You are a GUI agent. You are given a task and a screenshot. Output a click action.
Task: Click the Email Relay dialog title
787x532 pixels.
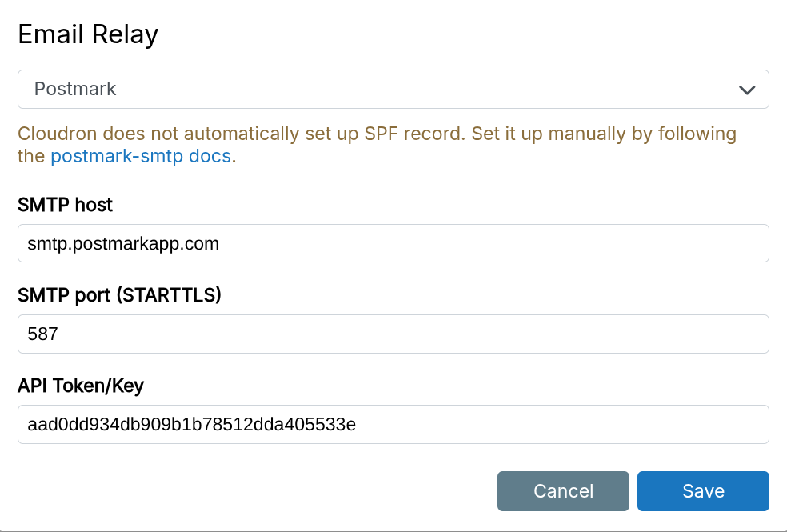pyautogui.click(x=88, y=34)
